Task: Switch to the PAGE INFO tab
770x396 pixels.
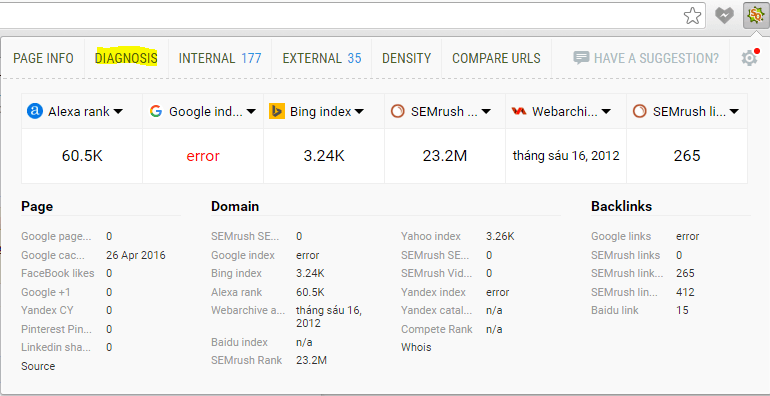Action: pos(43,58)
